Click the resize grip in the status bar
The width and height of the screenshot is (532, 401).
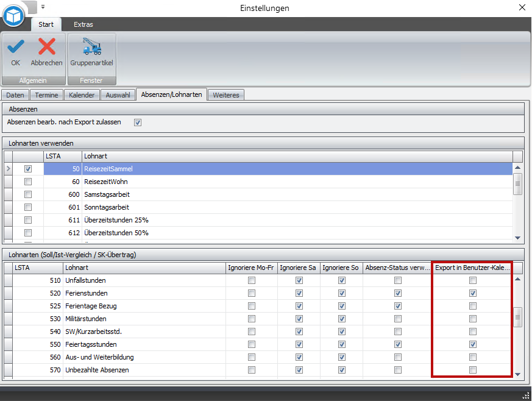pos(526,395)
